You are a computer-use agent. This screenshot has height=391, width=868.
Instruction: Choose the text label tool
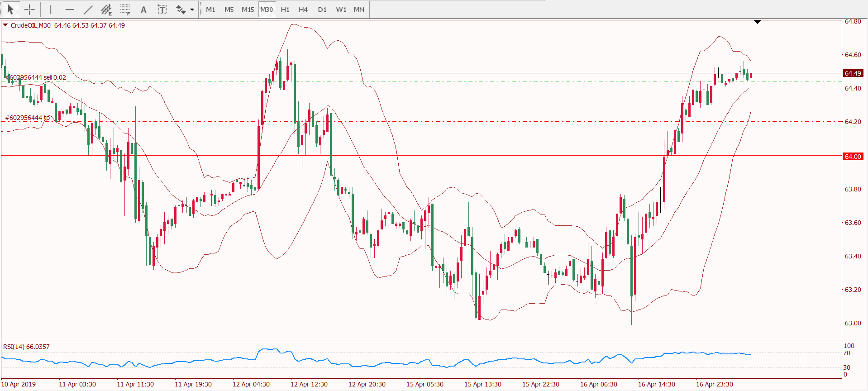click(162, 9)
